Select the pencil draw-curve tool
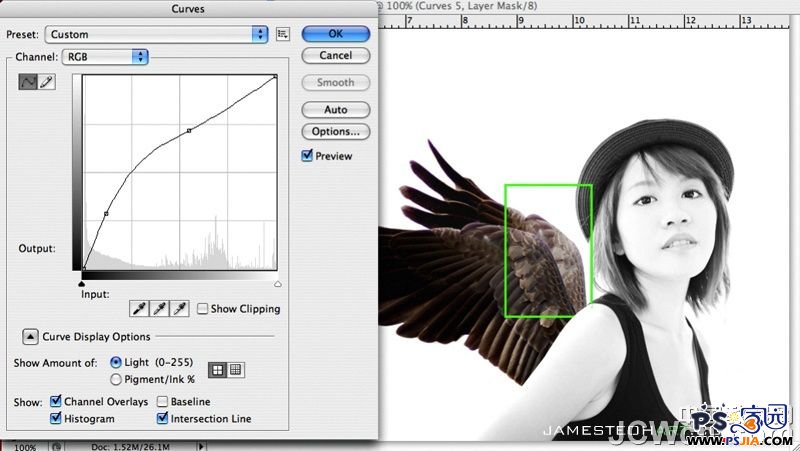Viewport: 800px width, 451px height. pyautogui.click(x=46, y=82)
